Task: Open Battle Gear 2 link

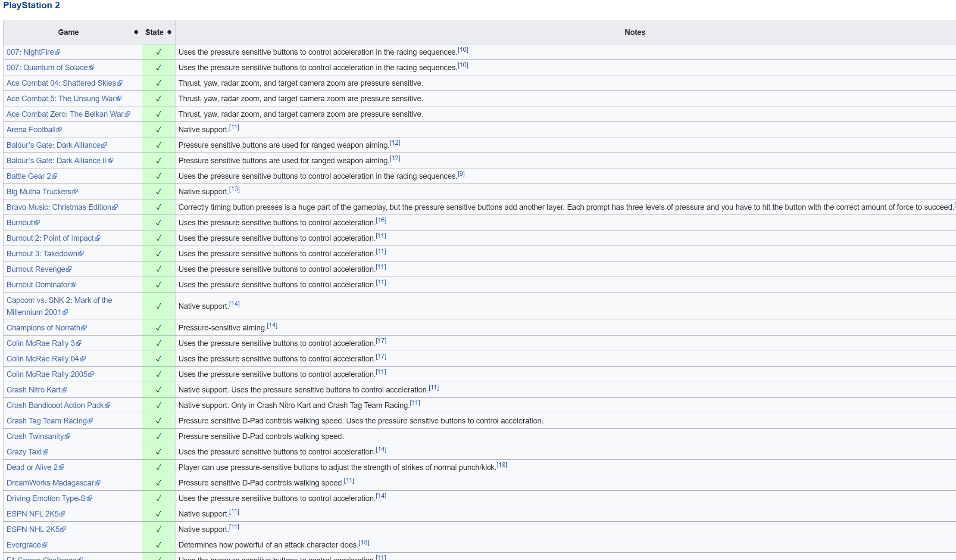Action: point(32,176)
